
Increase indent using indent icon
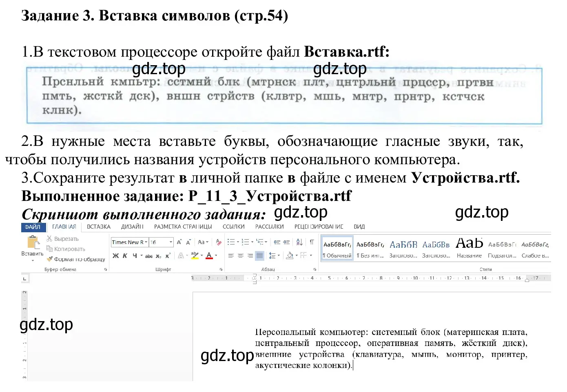(286, 242)
